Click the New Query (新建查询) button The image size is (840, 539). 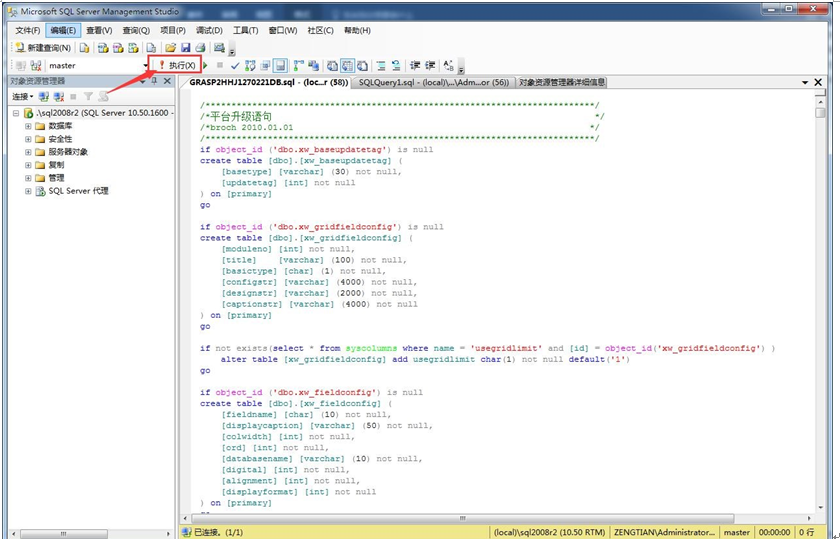click(x=42, y=47)
